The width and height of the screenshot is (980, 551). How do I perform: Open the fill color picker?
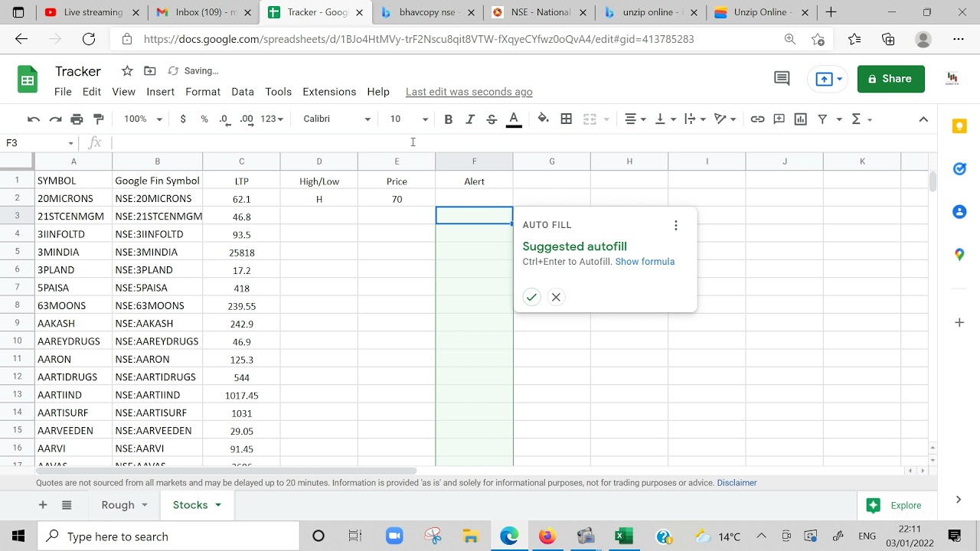pyautogui.click(x=543, y=119)
